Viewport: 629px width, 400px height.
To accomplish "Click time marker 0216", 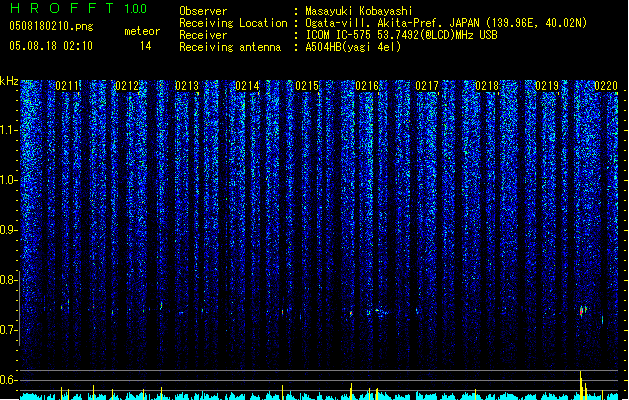I will 367,86.
